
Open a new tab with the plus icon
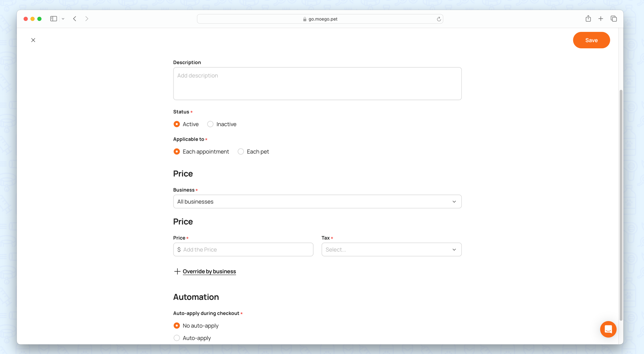601,19
